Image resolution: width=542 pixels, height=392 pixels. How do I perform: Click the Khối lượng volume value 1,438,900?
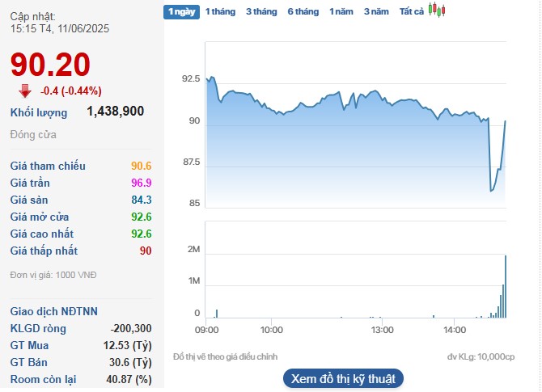coord(115,112)
